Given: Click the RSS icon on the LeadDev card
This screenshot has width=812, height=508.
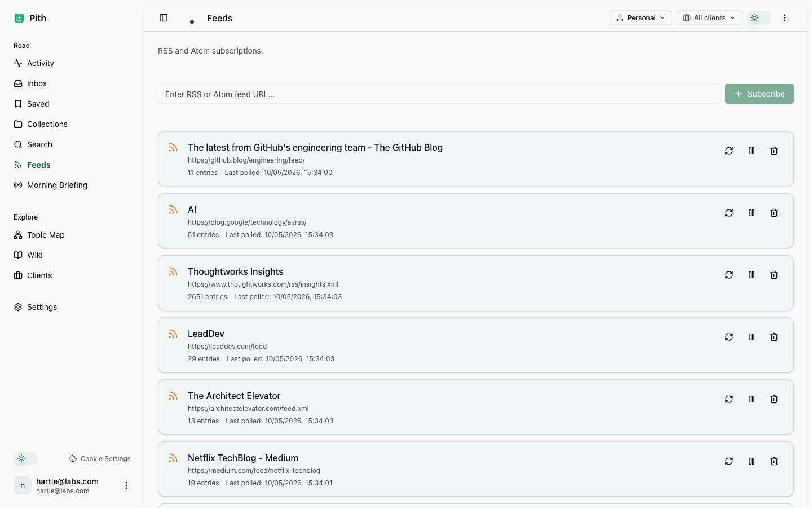Looking at the screenshot, I should click(173, 334).
